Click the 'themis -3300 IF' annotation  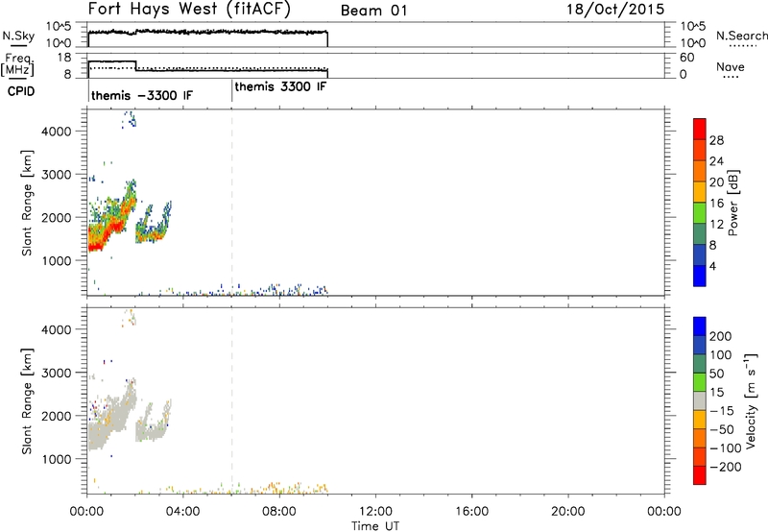click(142, 95)
